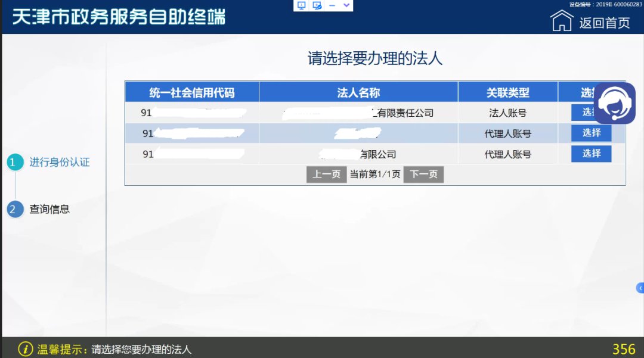Click the 有限公司 company name cell

358,154
